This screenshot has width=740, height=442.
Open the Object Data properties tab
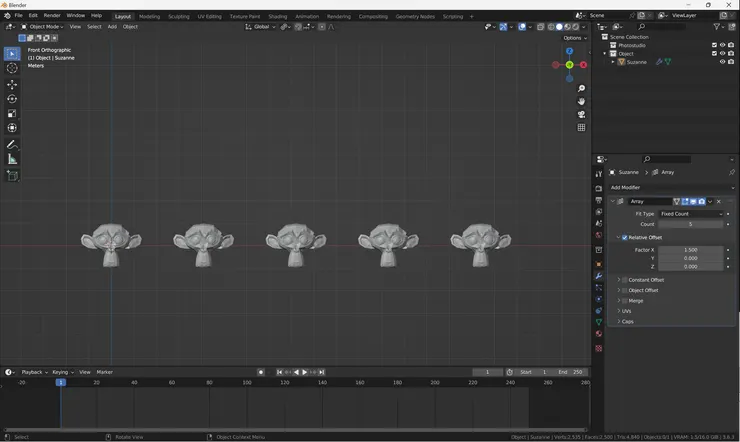coord(599,322)
